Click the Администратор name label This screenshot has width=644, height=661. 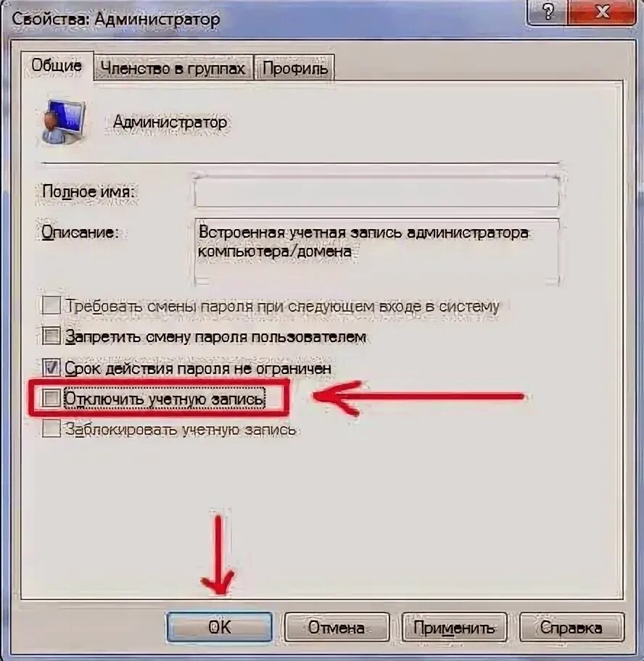pos(170,122)
